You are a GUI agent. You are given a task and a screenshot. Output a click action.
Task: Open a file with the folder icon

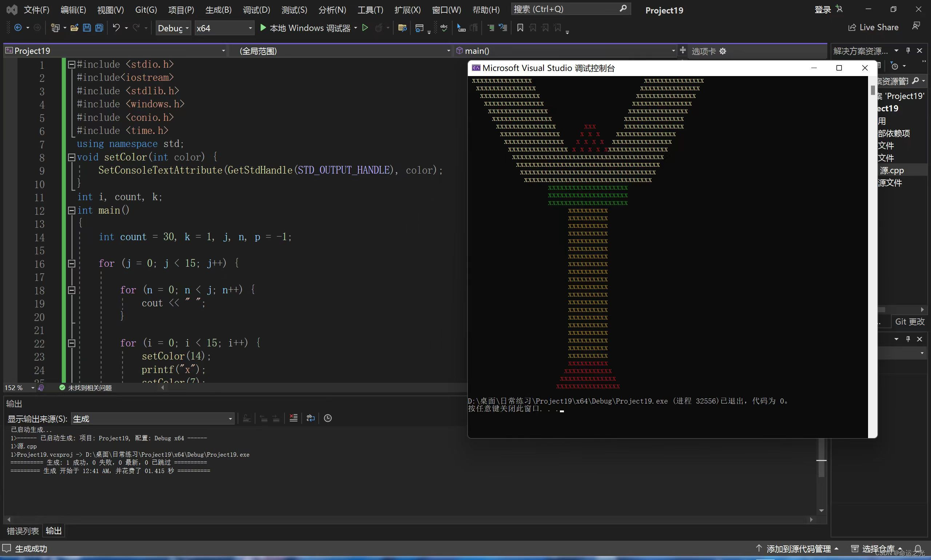point(74,28)
